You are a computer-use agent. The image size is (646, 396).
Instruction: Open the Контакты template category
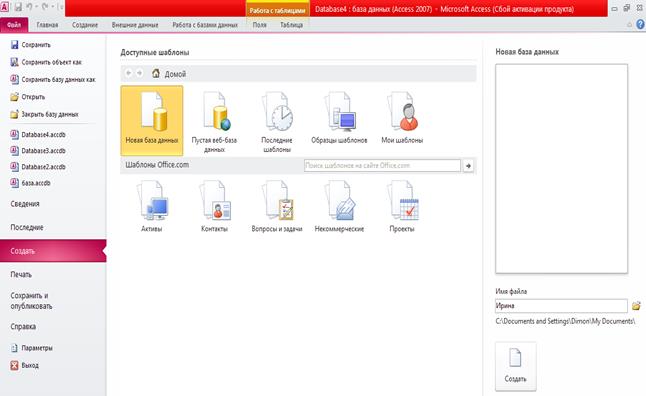click(x=214, y=206)
